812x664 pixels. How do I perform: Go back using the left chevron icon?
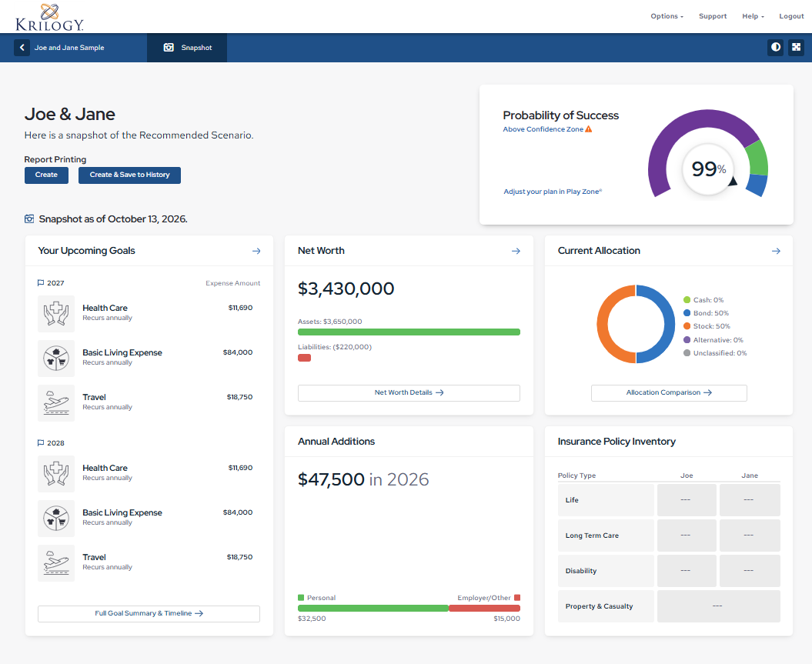click(22, 48)
